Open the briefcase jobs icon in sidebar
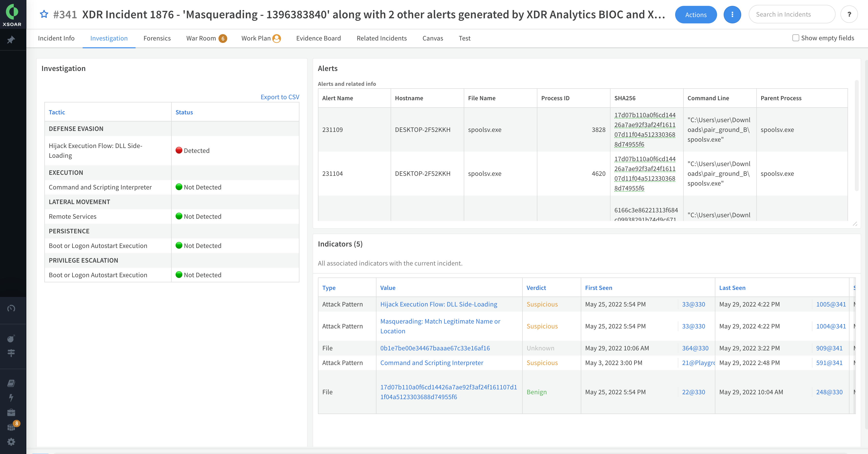 (x=11, y=413)
